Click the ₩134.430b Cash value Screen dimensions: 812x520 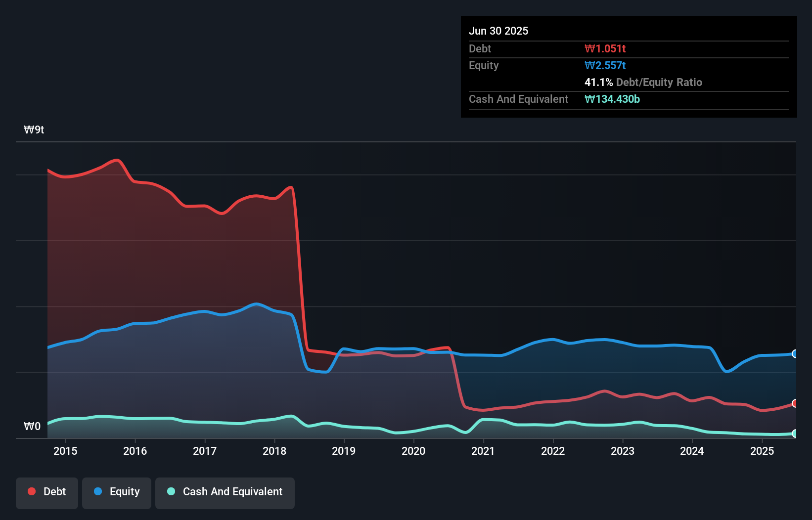(x=612, y=99)
